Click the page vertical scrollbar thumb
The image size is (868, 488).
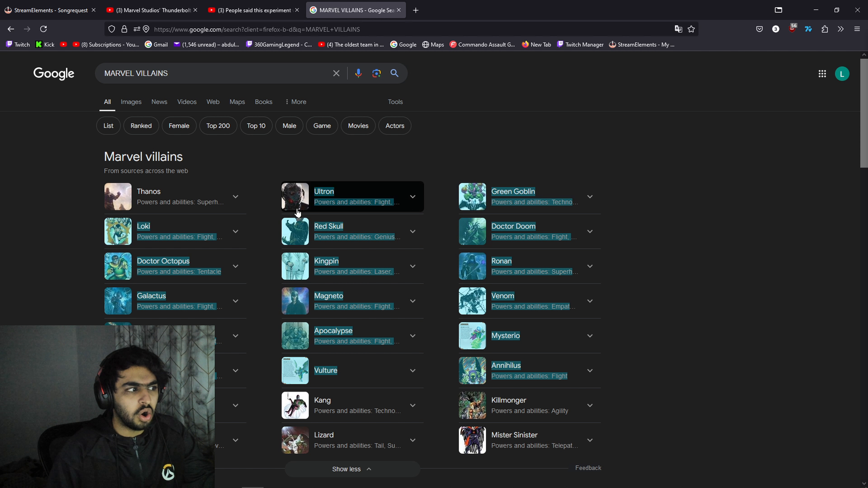point(864,112)
